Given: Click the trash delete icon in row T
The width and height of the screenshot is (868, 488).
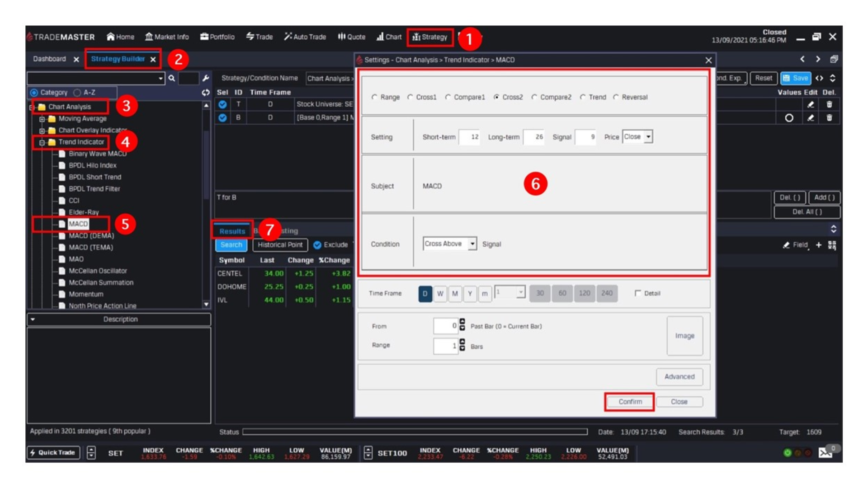Looking at the screenshot, I should 829,104.
